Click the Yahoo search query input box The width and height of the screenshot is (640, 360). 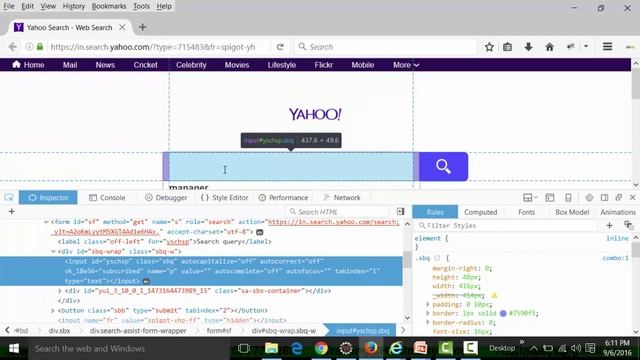coord(291,167)
